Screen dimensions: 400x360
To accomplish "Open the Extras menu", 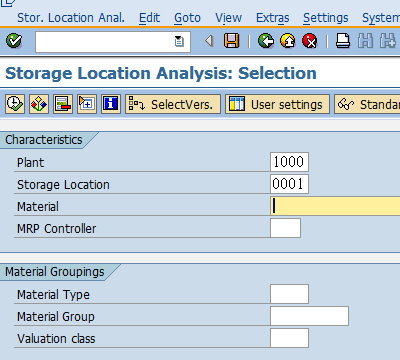I will coord(273,18).
